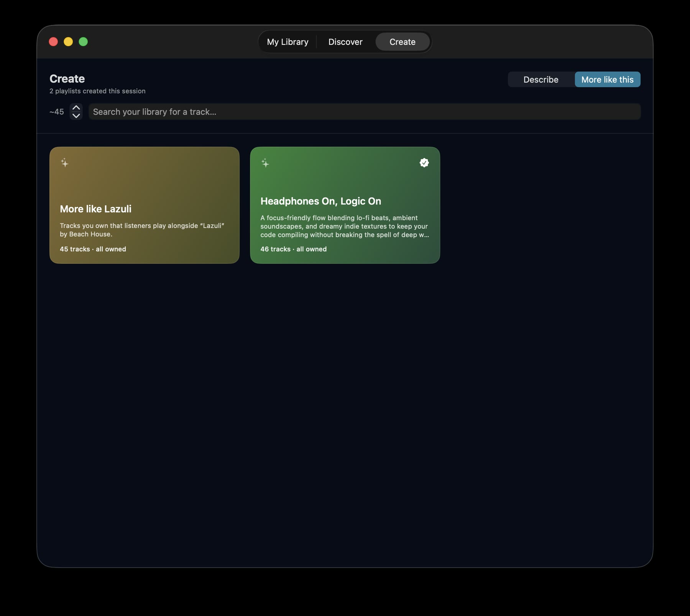Click the '2 playlists created this session' text
Viewport: 690px width, 616px height.
[97, 91]
